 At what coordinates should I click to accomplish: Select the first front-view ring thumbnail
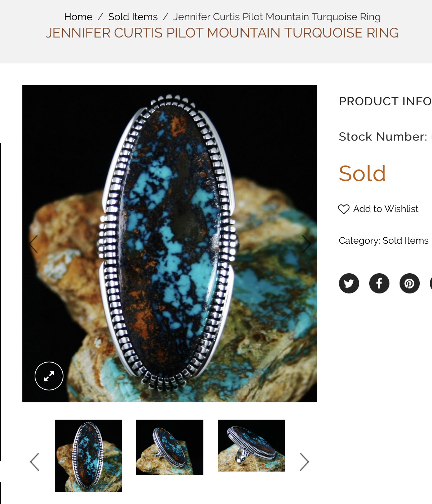pyautogui.click(x=88, y=456)
